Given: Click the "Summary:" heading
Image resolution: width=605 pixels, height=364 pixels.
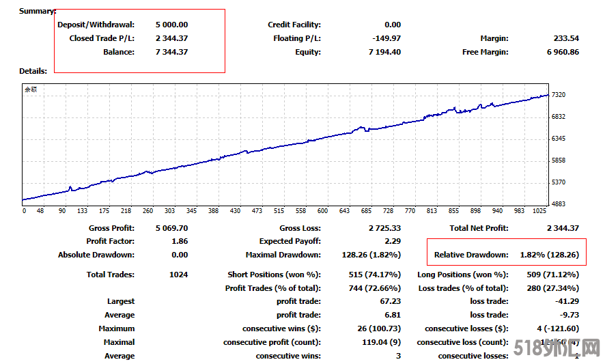Looking at the screenshot, I should click(x=38, y=11).
